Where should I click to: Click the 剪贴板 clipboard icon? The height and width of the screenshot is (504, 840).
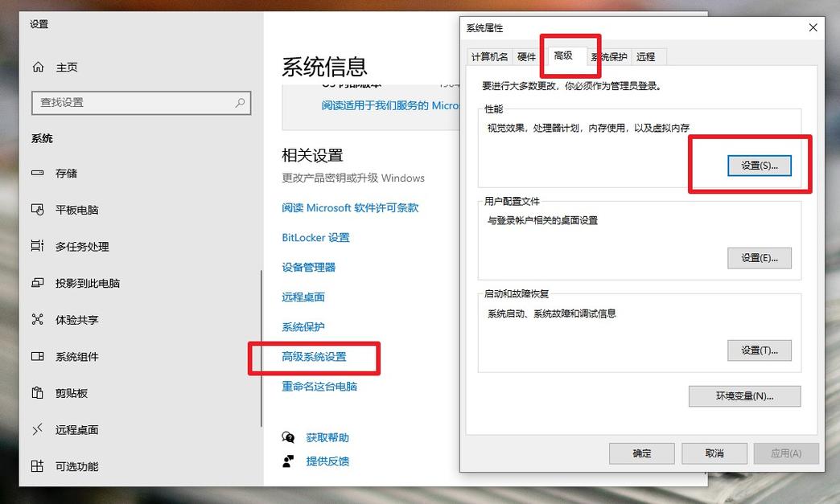click(x=38, y=393)
